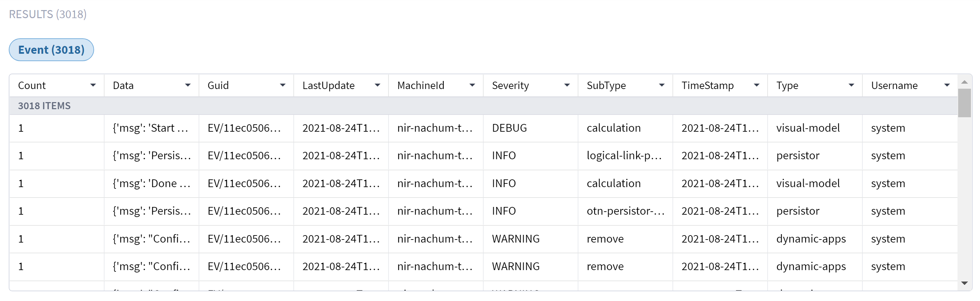Open the TimeStamp column dropdown arrow
The height and width of the screenshot is (301, 980).
[756, 86]
